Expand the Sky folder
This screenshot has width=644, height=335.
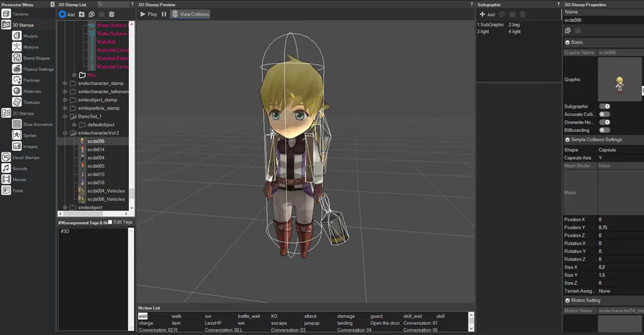(74, 75)
